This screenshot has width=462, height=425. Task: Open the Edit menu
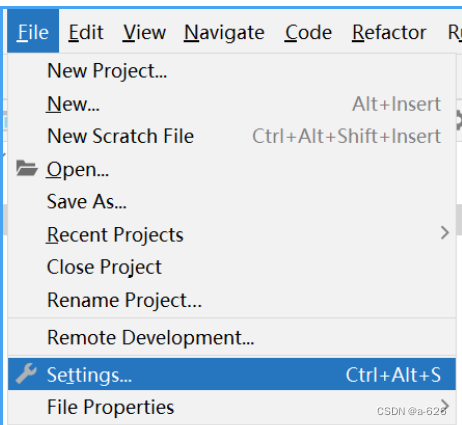86,32
